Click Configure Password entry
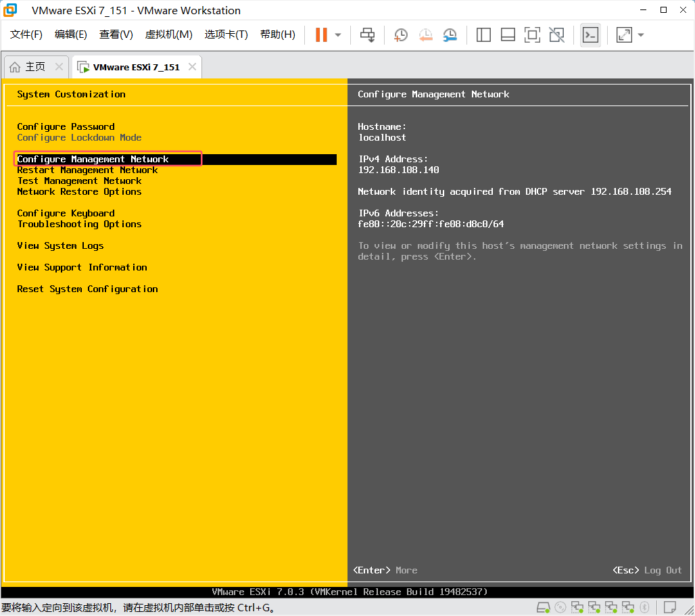695x616 pixels. coord(66,126)
